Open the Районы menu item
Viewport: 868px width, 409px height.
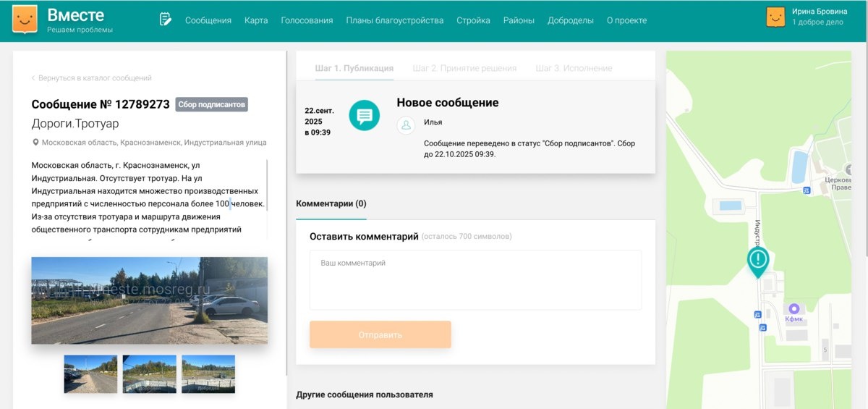click(x=519, y=20)
